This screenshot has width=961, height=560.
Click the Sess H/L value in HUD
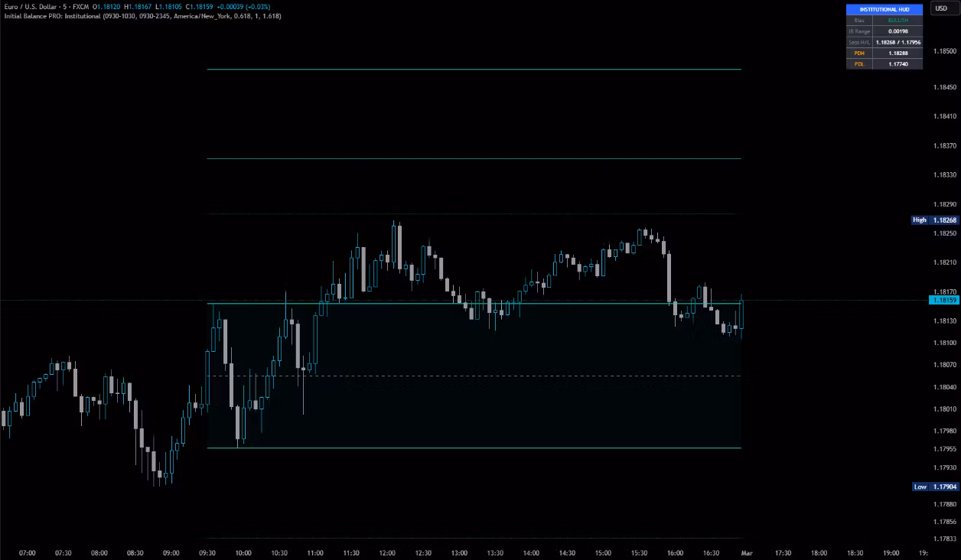898,42
